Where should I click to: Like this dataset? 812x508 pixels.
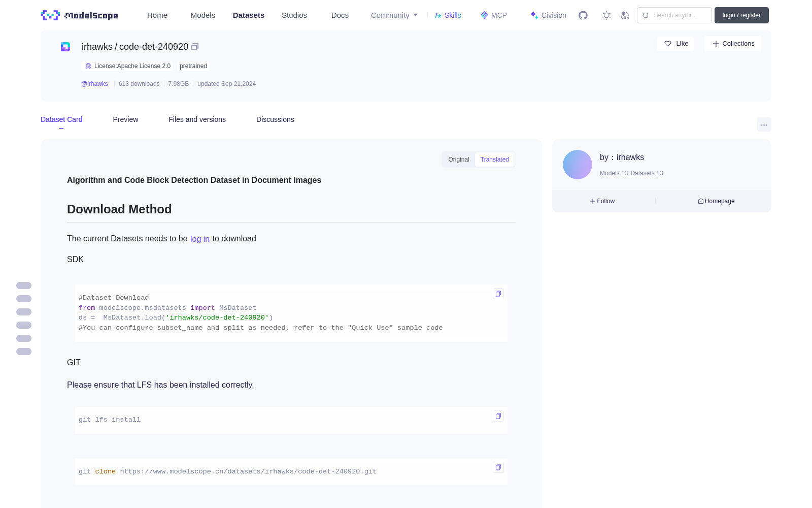point(675,44)
